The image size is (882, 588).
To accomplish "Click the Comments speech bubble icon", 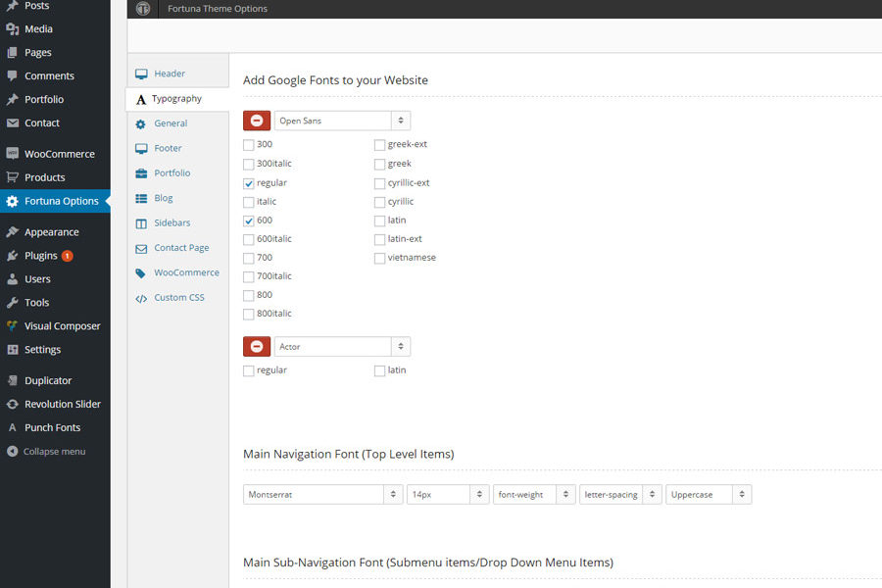I will 13,75.
